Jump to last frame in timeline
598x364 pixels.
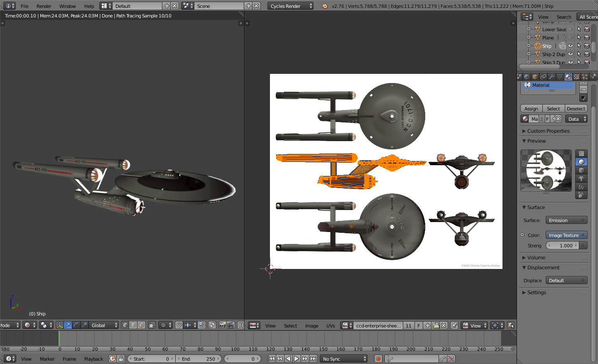coord(314,359)
